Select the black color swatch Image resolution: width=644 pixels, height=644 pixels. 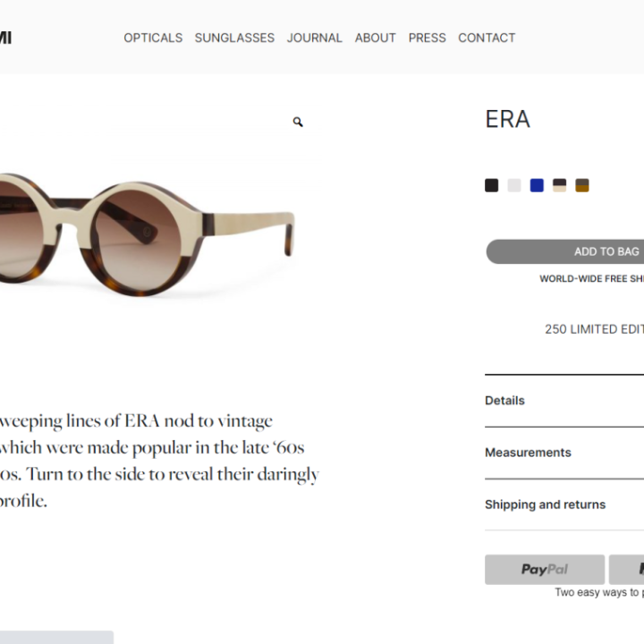click(x=491, y=185)
